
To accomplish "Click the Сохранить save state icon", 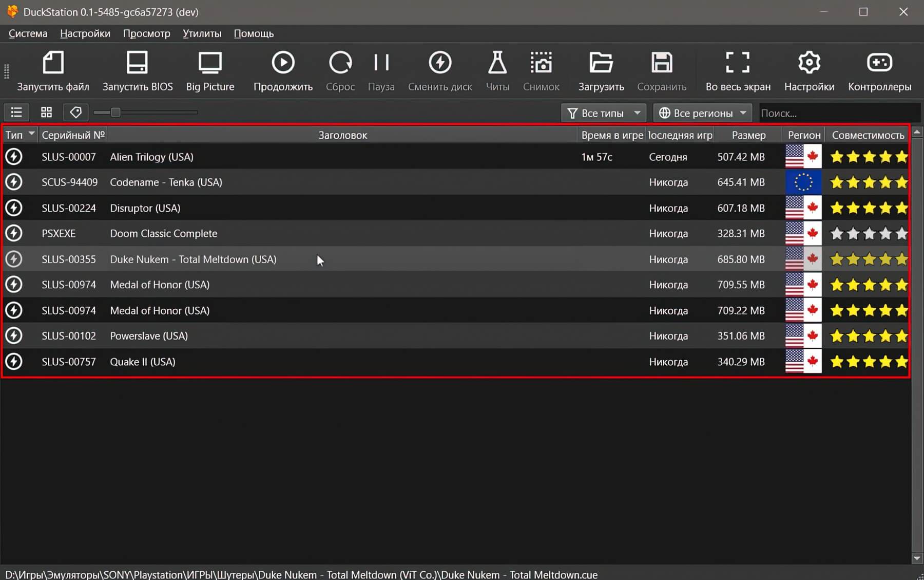I will (x=662, y=63).
